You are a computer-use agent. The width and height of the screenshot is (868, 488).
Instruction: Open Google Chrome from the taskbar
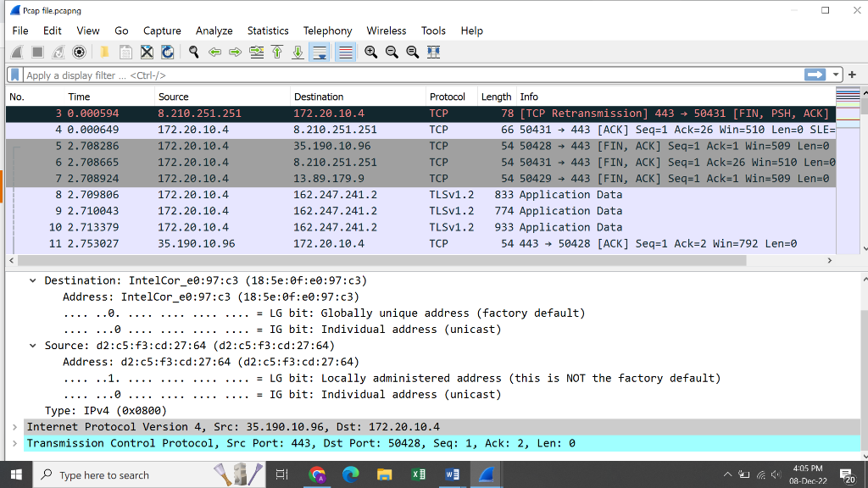tap(317, 474)
